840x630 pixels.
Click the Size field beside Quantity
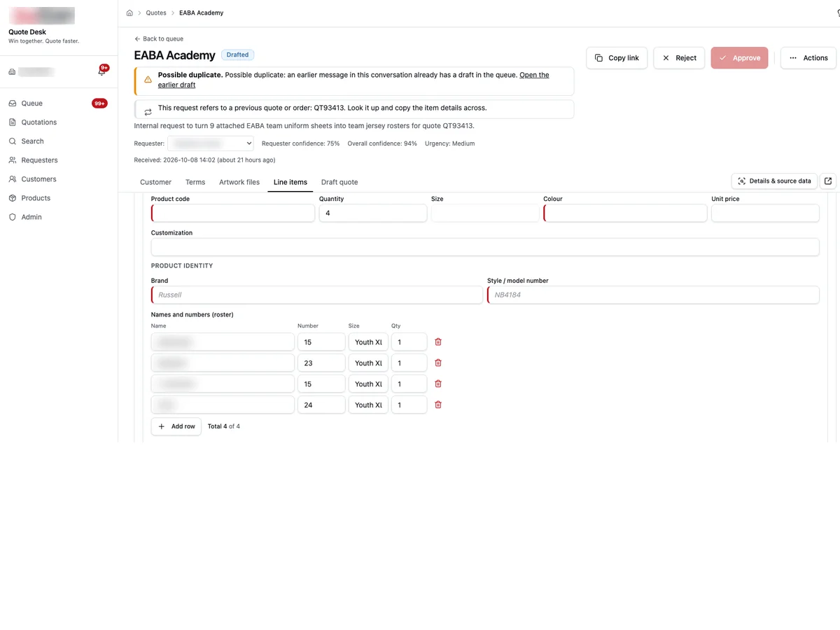pyautogui.click(x=485, y=213)
